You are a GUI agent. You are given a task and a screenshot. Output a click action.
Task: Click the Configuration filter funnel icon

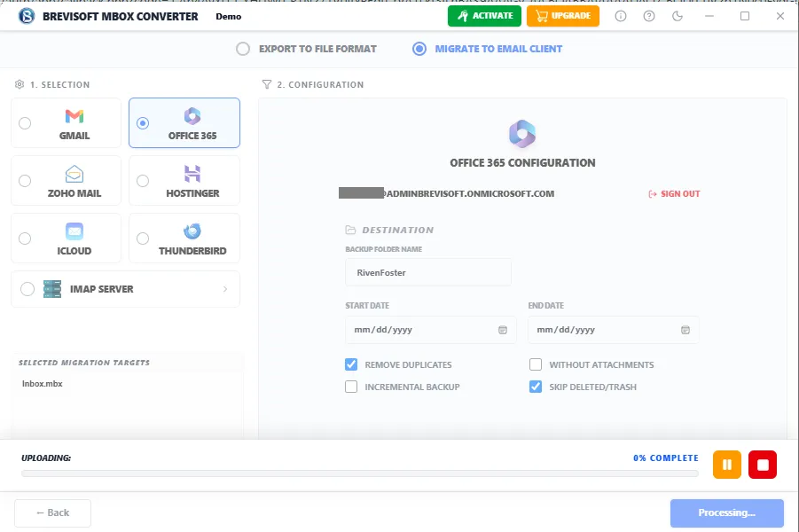point(267,84)
